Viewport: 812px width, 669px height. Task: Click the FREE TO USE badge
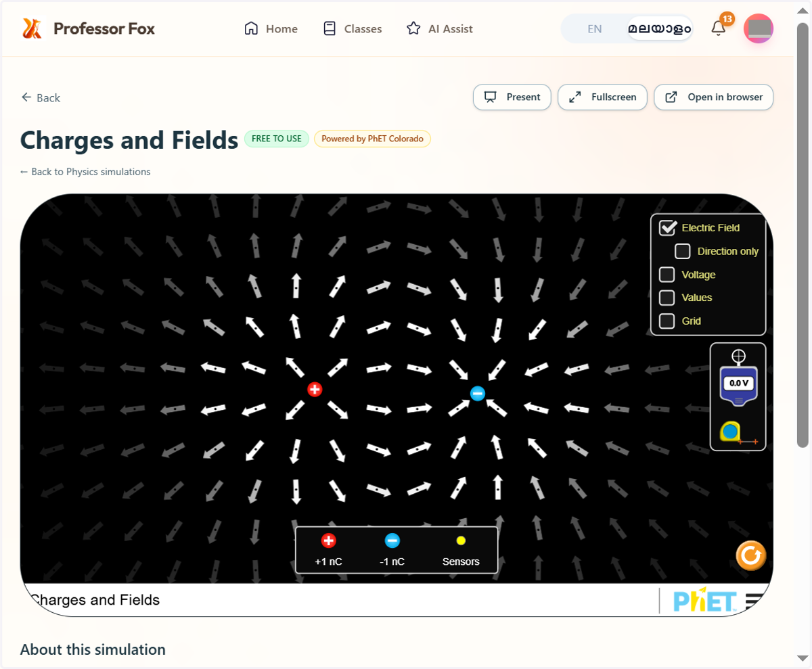tap(277, 139)
